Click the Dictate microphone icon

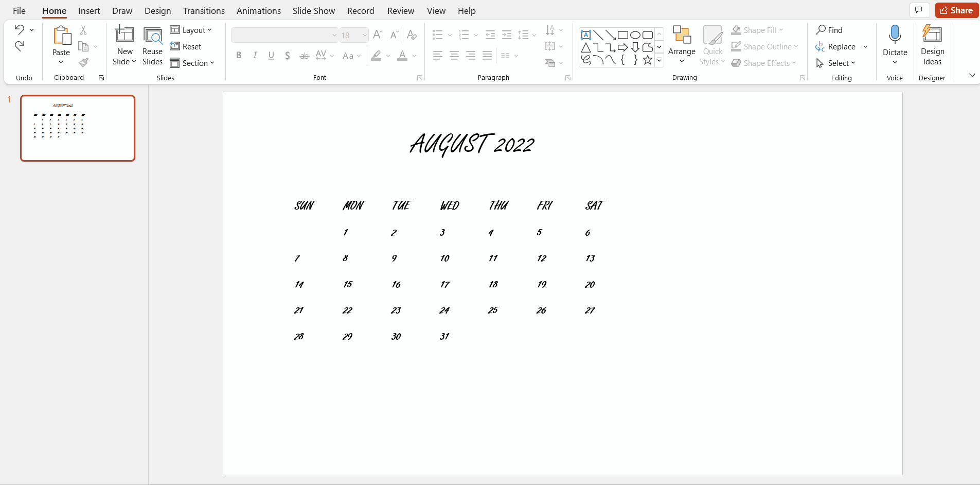(x=895, y=36)
